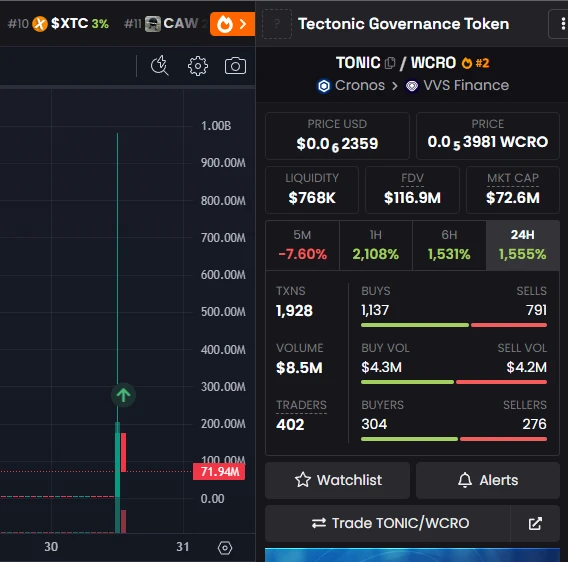
Task: Copy the TONIC token address
Action: pos(390,63)
